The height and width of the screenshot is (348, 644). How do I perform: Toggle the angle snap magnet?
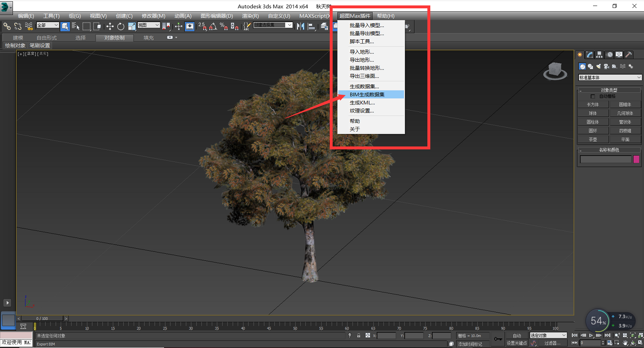coord(212,26)
